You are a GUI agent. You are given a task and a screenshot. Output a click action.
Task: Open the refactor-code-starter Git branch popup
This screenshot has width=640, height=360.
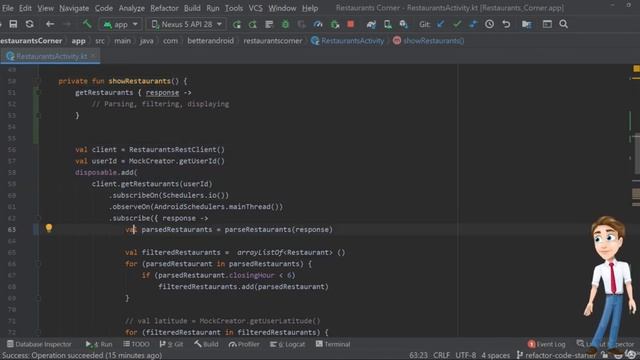pos(556,355)
